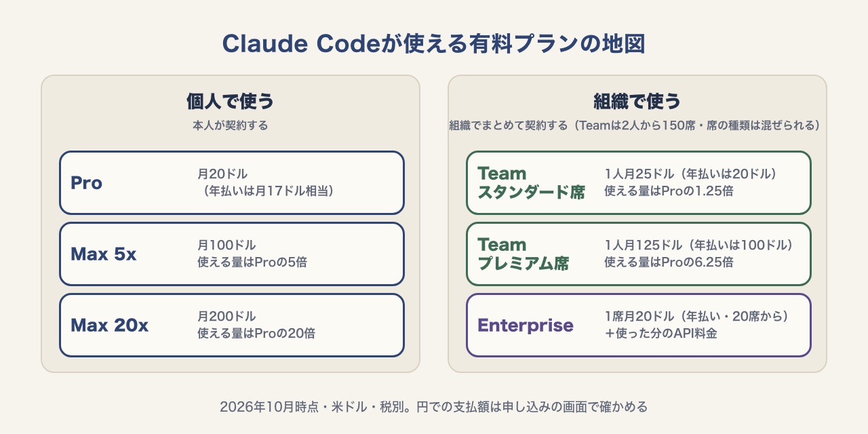868x434 pixels.
Task: Click the text '月100ドル'
Action: coord(226,245)
